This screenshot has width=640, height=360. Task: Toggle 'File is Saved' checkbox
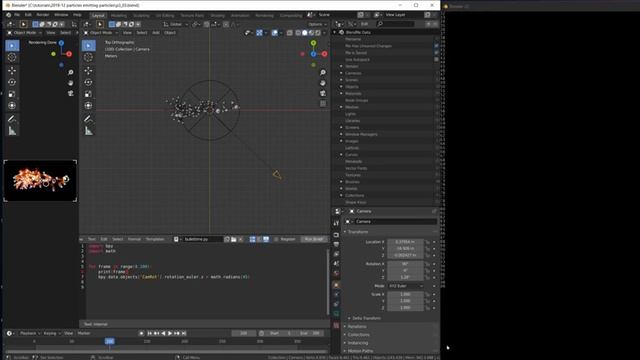point(436,53)
